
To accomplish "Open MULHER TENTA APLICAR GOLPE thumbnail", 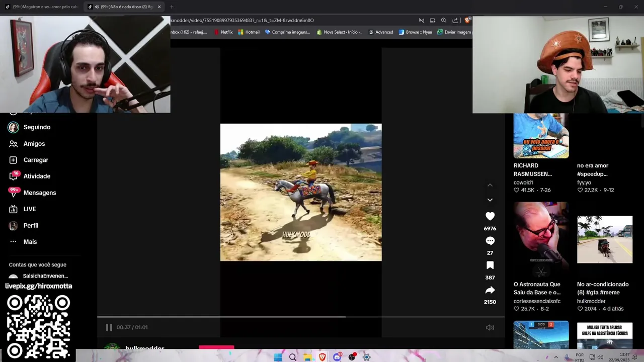I will (x=605, y=335).
